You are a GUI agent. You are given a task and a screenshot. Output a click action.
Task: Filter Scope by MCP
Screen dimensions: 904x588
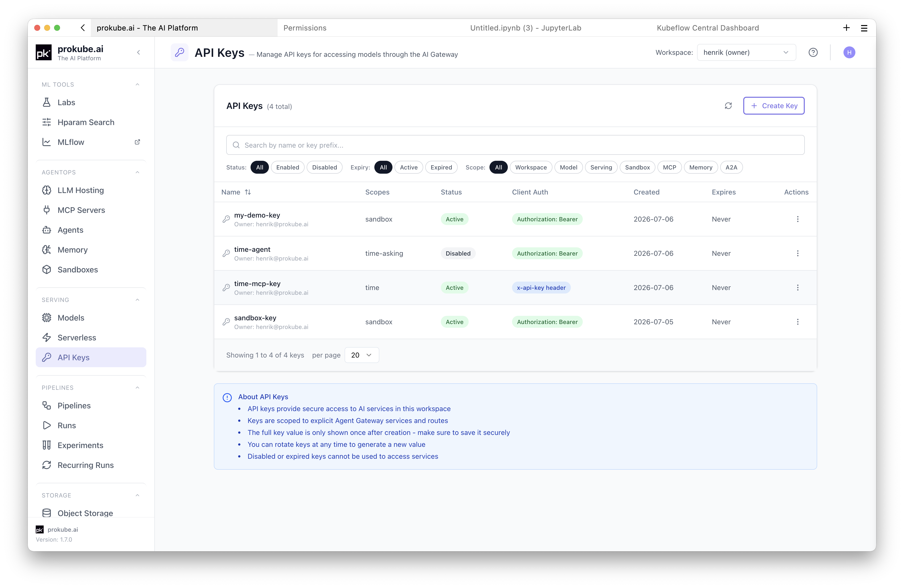click(669, 167)
